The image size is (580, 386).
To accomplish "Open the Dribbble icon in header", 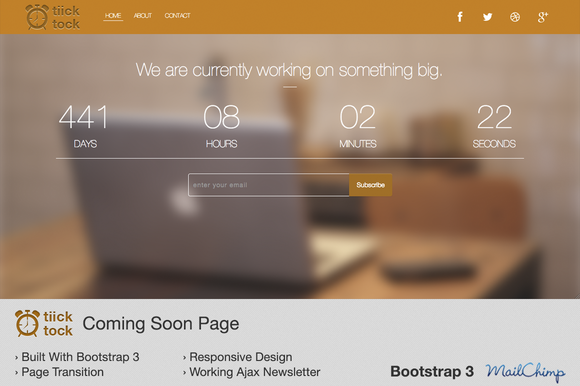I will pyautogui.click(x=515, y=17).
